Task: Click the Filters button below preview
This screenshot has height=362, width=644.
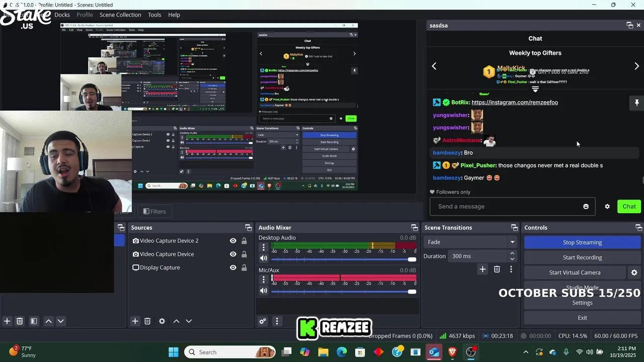Action: coord(154,212)
